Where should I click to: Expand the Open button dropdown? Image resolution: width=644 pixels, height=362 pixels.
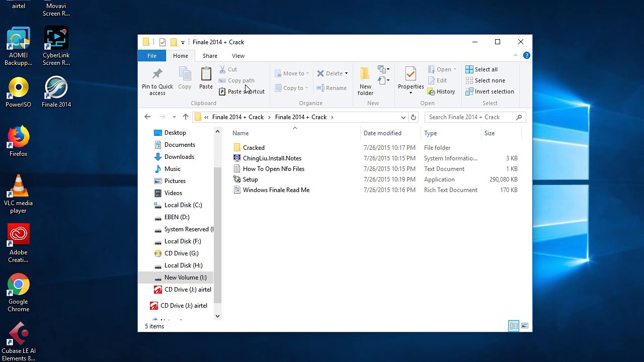[455, 69]
